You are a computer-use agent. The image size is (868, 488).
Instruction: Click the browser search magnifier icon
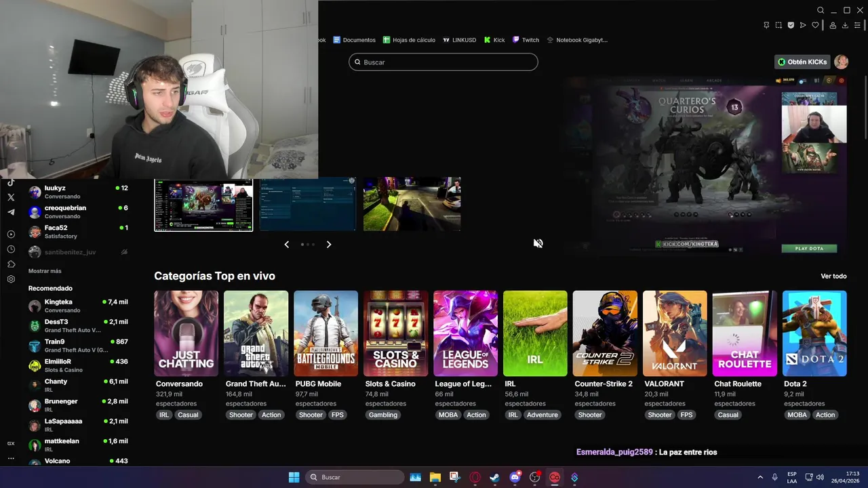(x=821, y=10)
